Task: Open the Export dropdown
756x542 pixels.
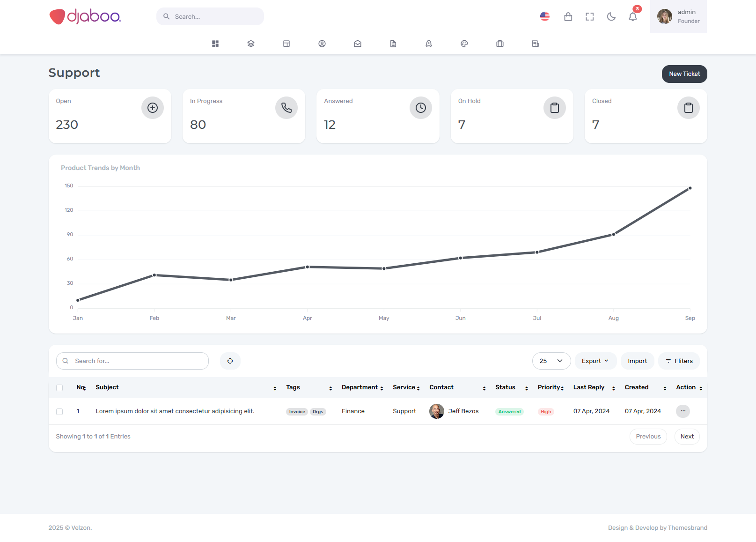Action: point(595,361)
